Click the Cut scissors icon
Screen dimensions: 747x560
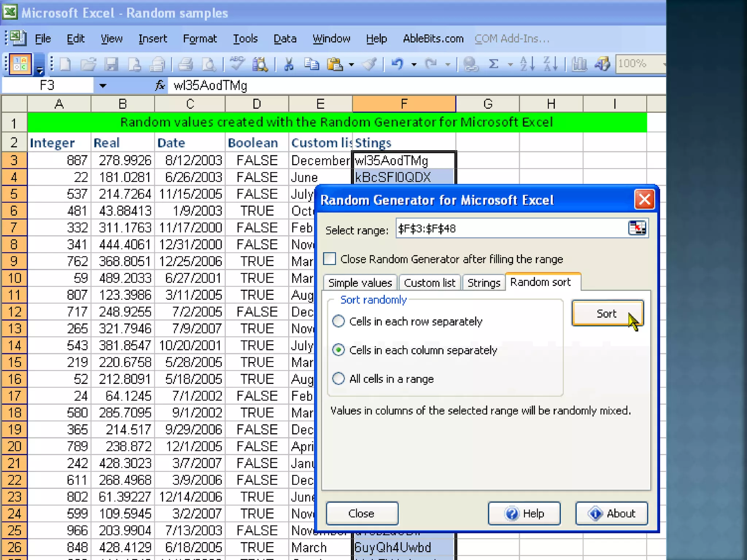pos(289,65)
